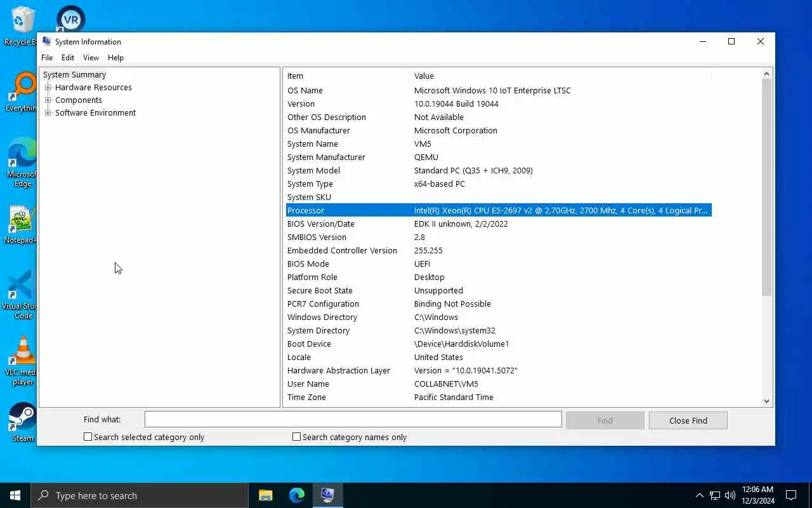Image resolution: width=812 pixels, height=508 pixels.
Task: Select the PCR7 Configuration row
Action: click(499, 304)
